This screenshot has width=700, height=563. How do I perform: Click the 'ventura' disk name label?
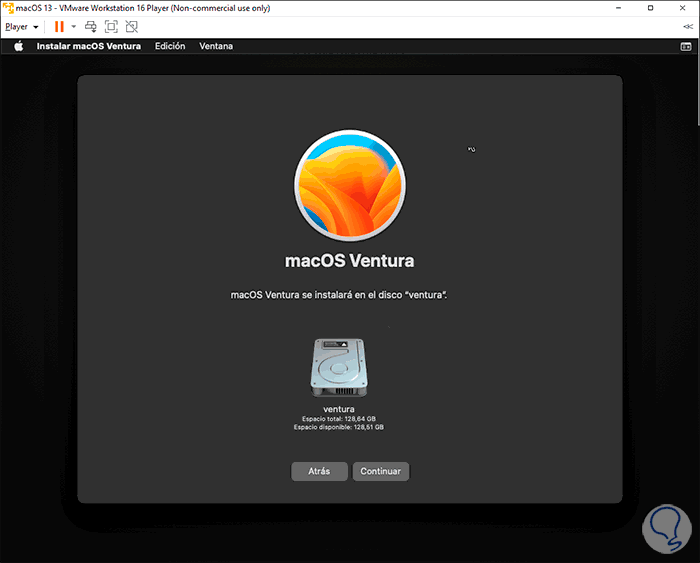(x=339, y=409)
